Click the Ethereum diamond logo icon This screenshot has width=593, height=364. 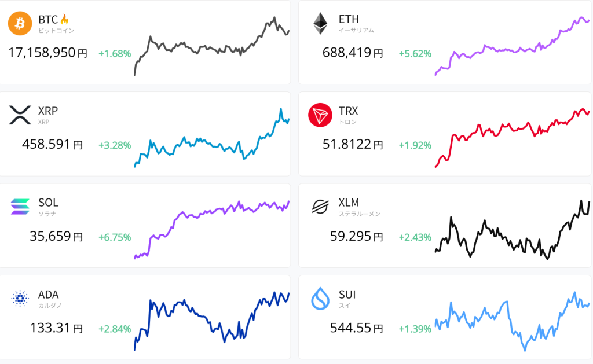pos(320,24)
